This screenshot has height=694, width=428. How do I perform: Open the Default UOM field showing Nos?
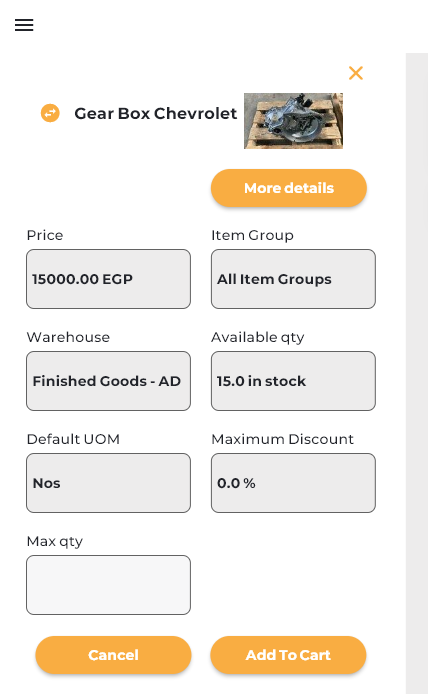(x=108, y=483)
